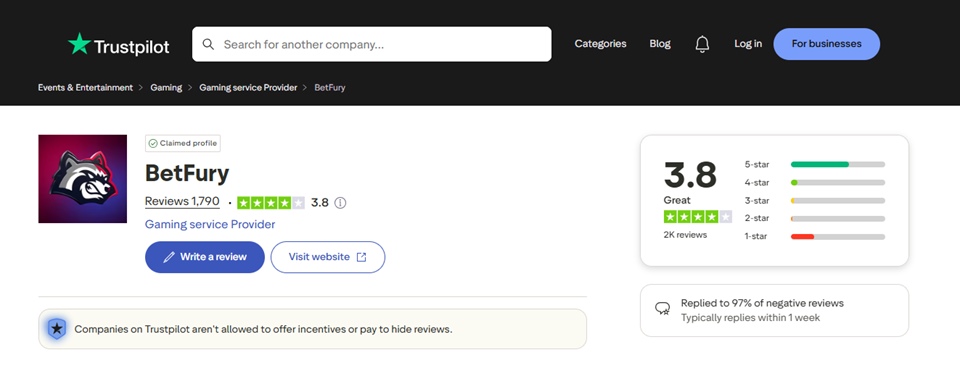Click the For businesses button
Viewport: 960px width, 365px height.
click(827, 44)
